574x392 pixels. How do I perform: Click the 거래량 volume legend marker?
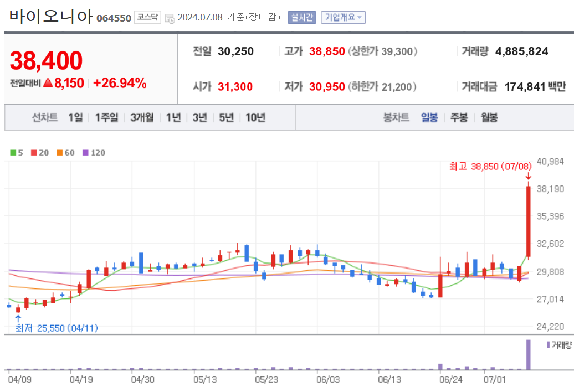click(549, 345)
